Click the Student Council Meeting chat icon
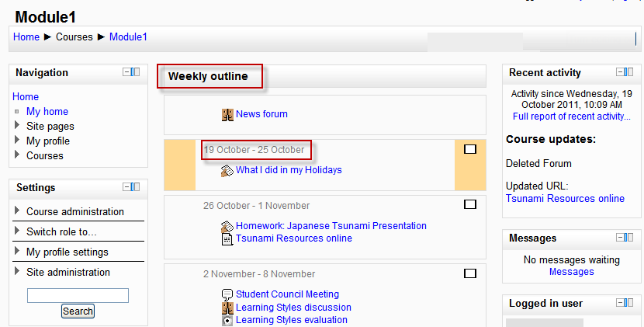644x327 pixels. point(227,294)
